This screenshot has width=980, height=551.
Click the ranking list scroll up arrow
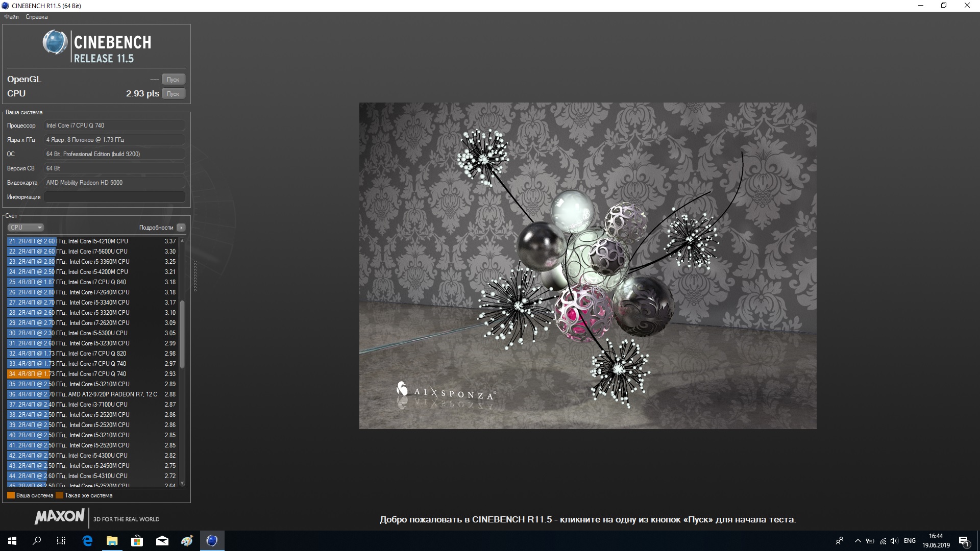(x=182, y=241)
